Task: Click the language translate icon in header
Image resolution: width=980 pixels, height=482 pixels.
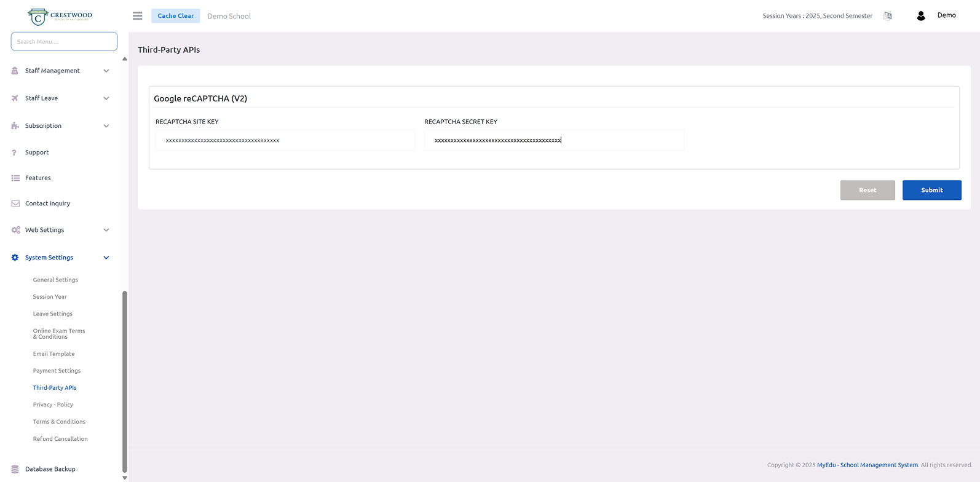Action: pyautogui.click(x=887, y=16)
